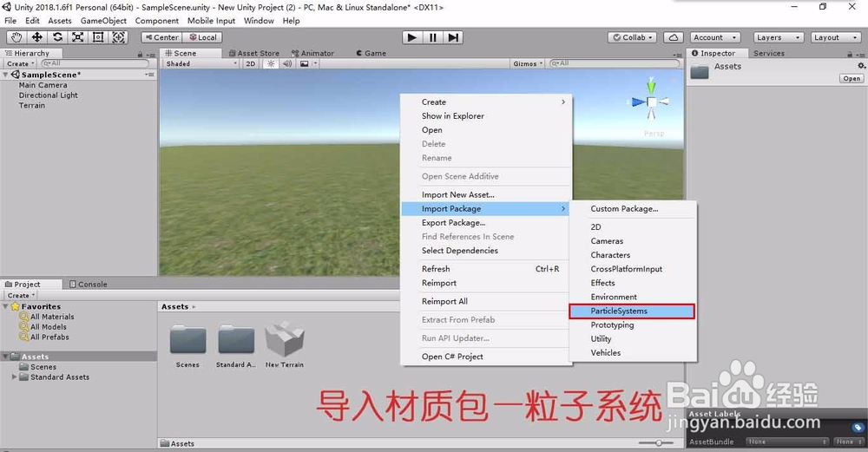The height and width of the screenshot is (452, 868).
Task: Select the Rect transform tool
Action: point(98,37)
